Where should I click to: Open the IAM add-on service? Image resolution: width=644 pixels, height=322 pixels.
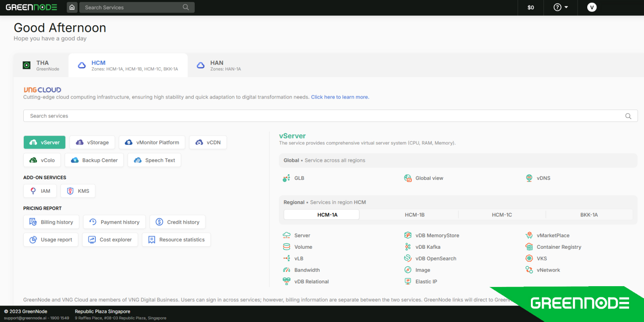(40, 191)
